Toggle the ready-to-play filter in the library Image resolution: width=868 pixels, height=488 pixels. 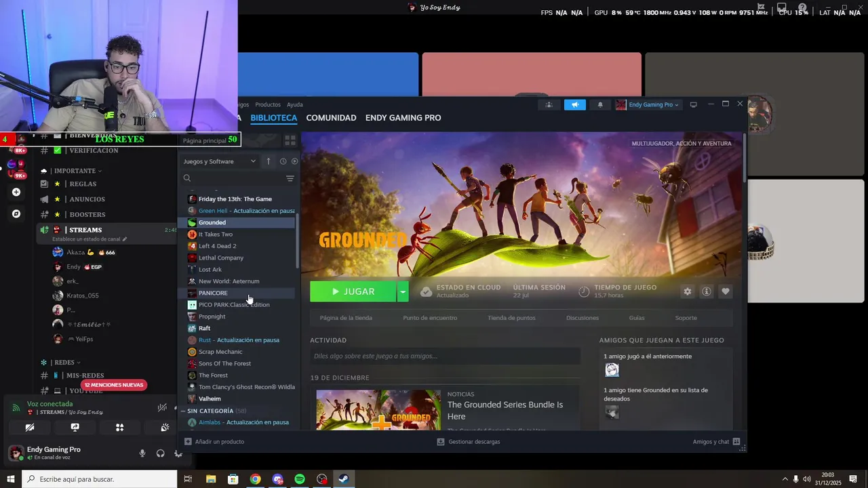[294, 161]
